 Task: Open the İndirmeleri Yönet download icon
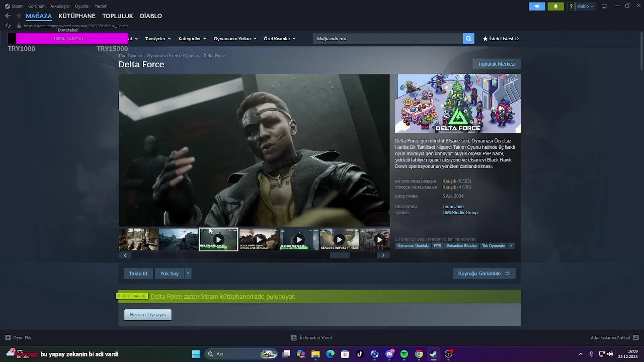294,338
